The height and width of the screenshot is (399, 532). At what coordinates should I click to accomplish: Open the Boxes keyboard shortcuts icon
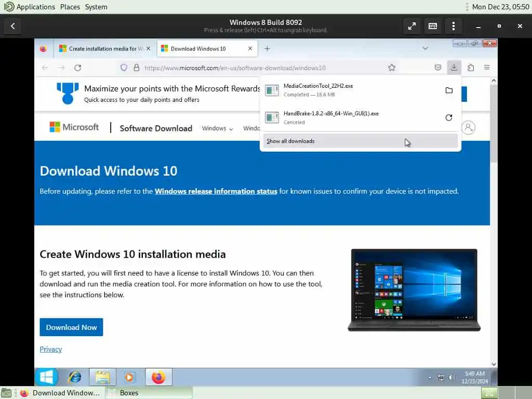pos(433,26)
